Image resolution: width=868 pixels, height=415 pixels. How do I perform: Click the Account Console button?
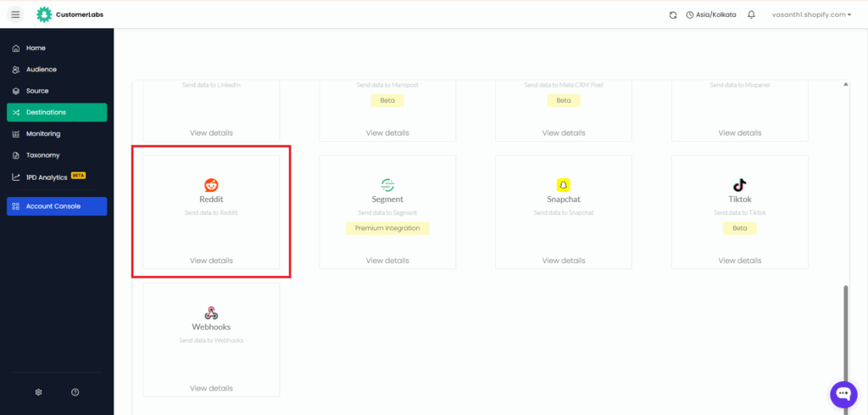pos(57,206)
